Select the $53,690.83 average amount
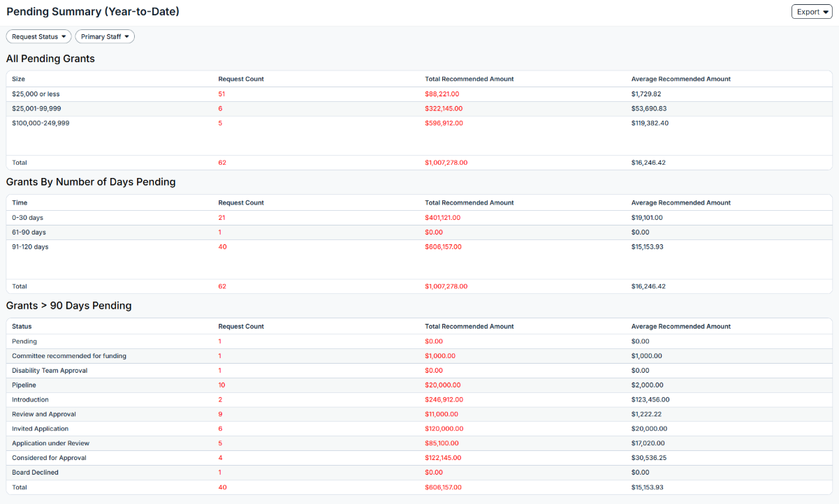The width and height of the screenshot is (839, 504). (649, 108)
